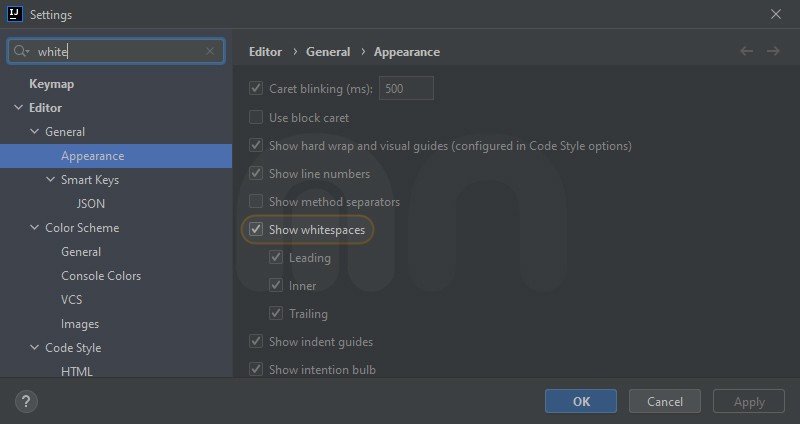The image size is (800, 424).
Task: Toggle the Trailing whitespace checkbox
Action: (276, 313)
